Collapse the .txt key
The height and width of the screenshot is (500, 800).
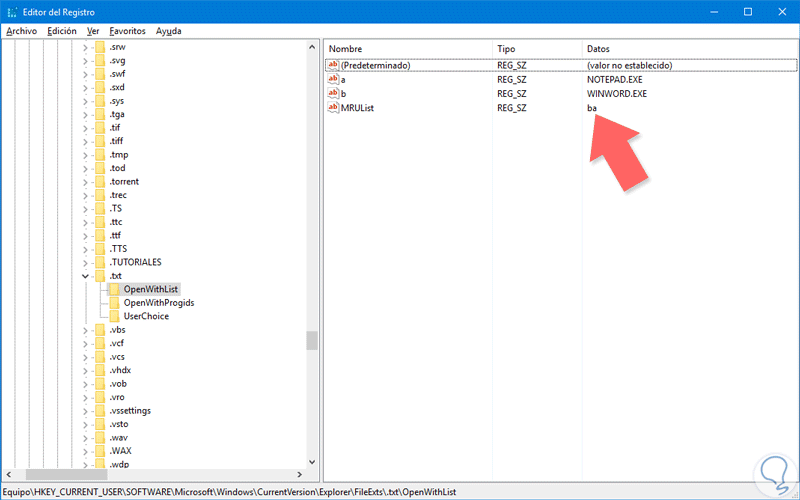point(85,276)
